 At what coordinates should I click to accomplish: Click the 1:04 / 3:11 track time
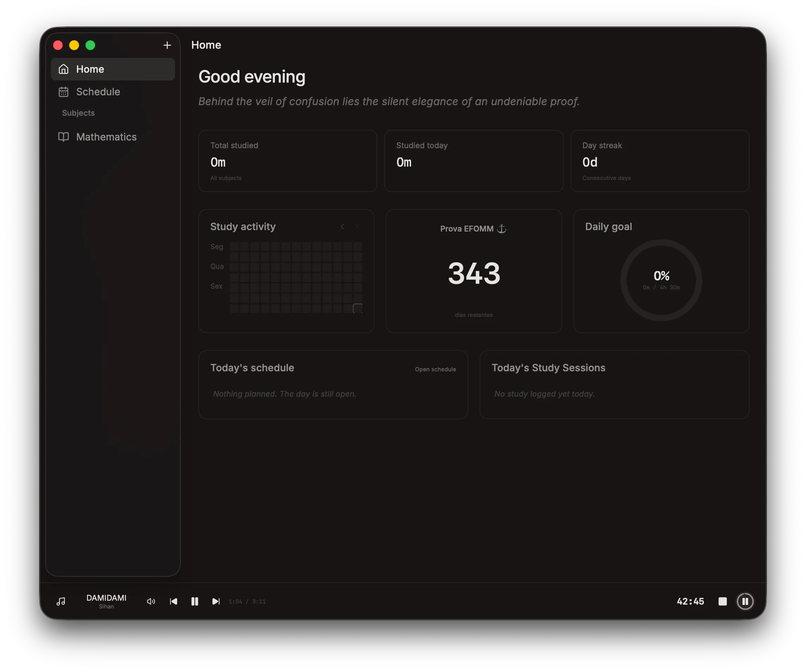[247, 601]
